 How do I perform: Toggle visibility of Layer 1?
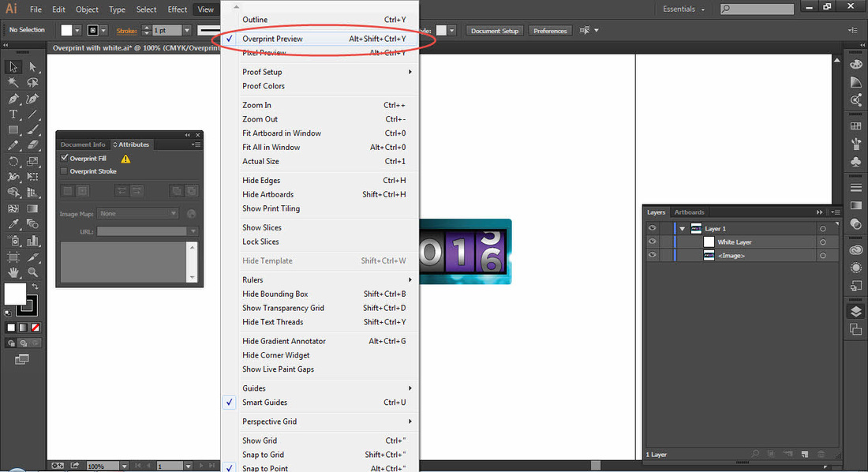[652, 228]
